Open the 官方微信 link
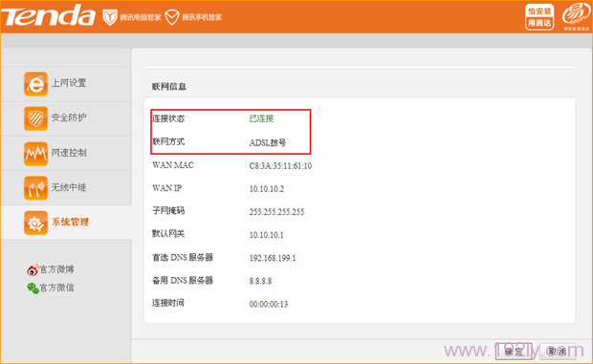 (x=56, y=289)
